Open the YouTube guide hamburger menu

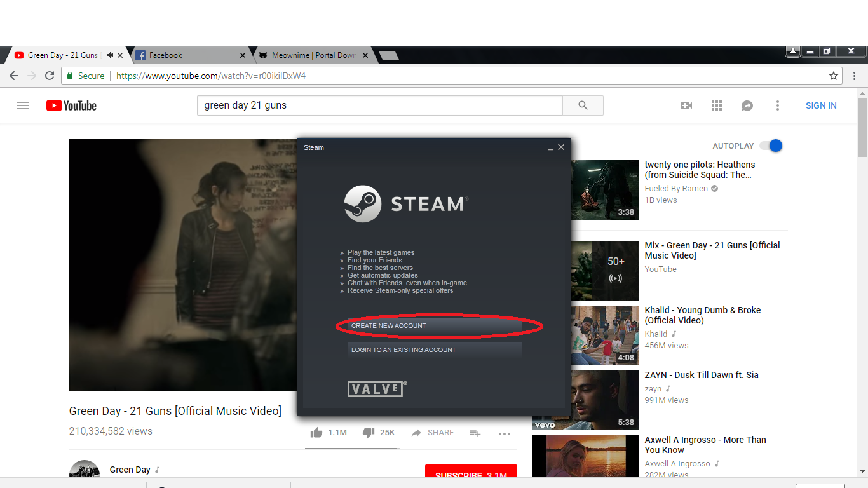[x=23, y=105]
